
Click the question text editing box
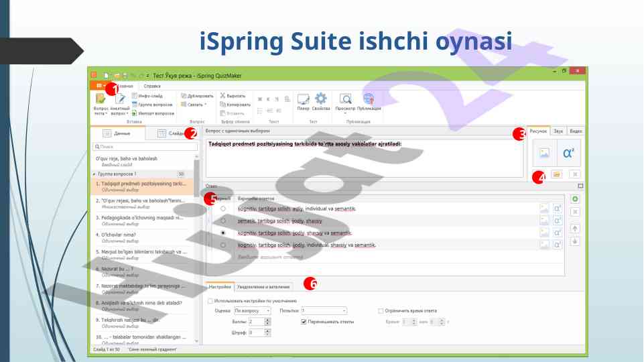pos(365,159)
